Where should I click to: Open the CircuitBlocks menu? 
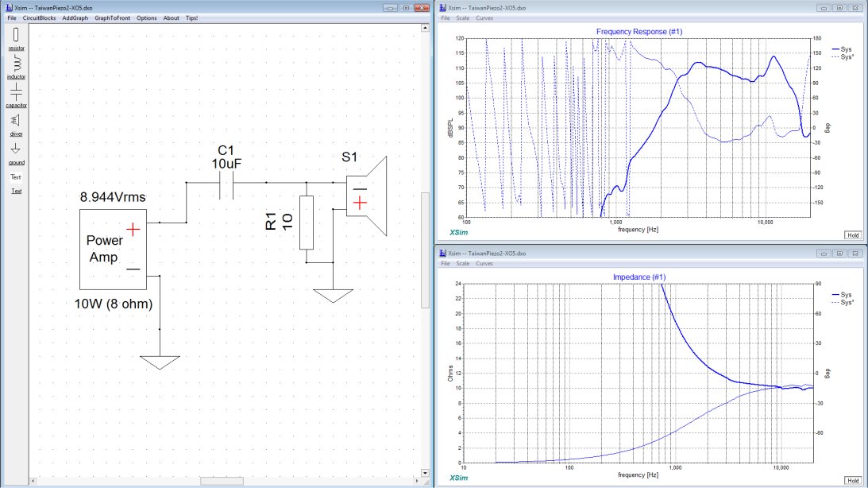coord(39,17)
